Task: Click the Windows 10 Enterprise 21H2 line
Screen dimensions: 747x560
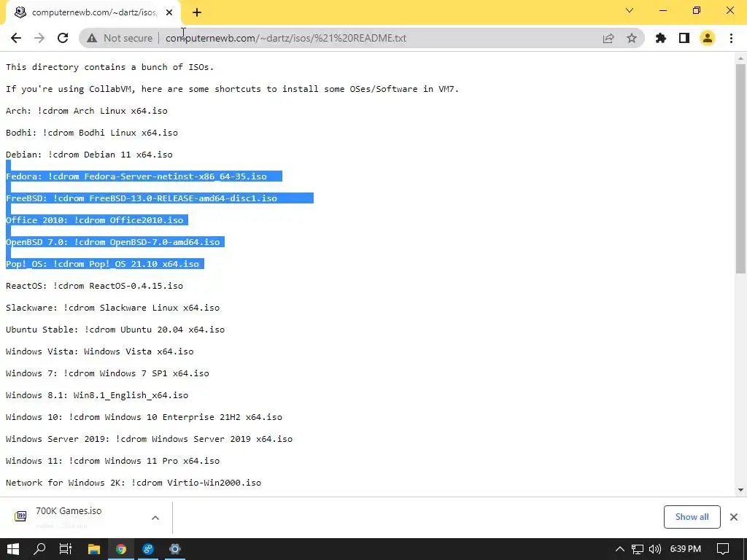Action: 144,418
